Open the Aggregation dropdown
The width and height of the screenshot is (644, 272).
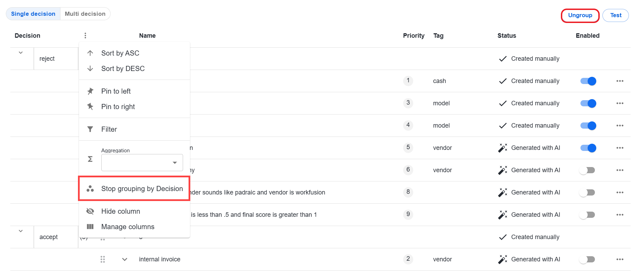click(x=142, y=163)
